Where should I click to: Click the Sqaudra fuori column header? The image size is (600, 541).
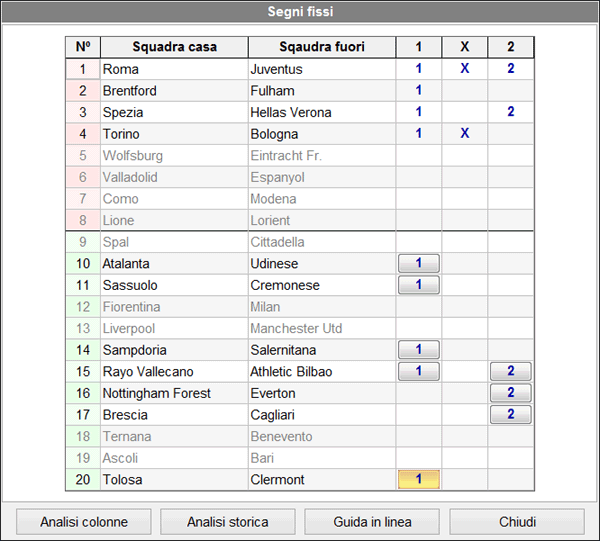point(322,47)
